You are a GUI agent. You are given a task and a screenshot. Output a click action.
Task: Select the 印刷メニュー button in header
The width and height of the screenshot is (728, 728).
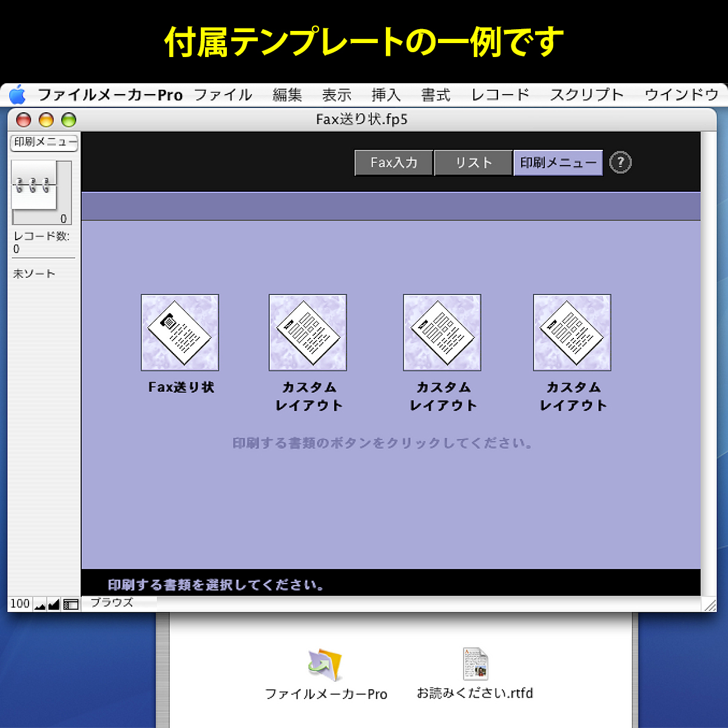tap(558, 163)
